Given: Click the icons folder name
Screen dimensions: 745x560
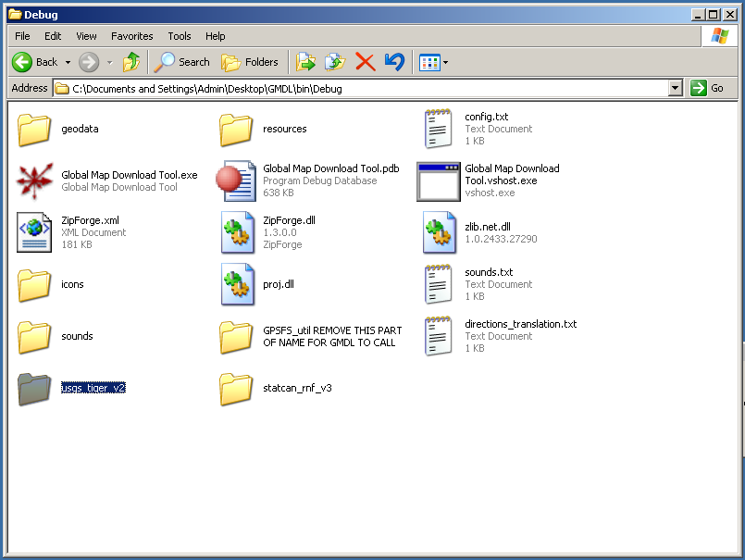Looking at the screenshot, I should [73, 284].
